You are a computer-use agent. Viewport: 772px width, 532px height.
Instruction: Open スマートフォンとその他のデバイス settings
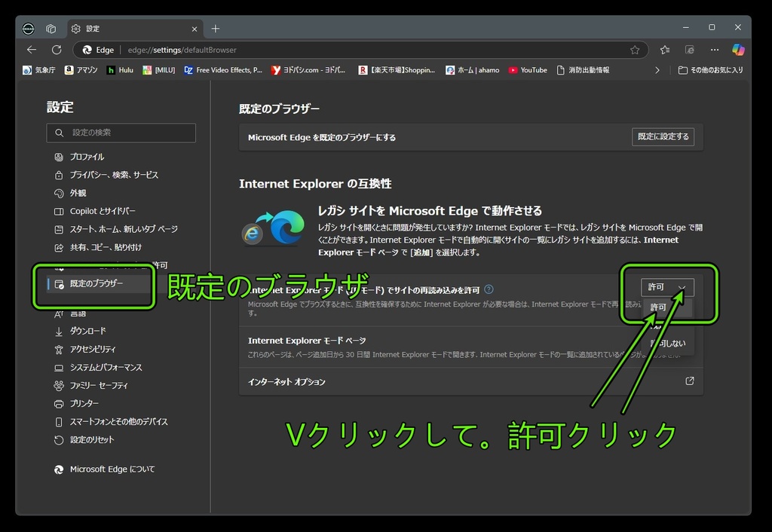point(112,422)
